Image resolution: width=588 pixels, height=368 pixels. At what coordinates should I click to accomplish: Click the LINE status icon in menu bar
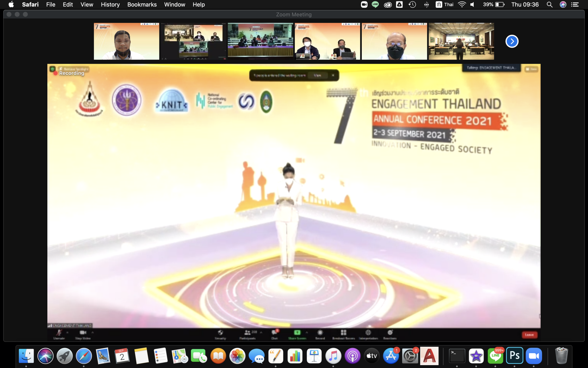(x=375, y=4)
